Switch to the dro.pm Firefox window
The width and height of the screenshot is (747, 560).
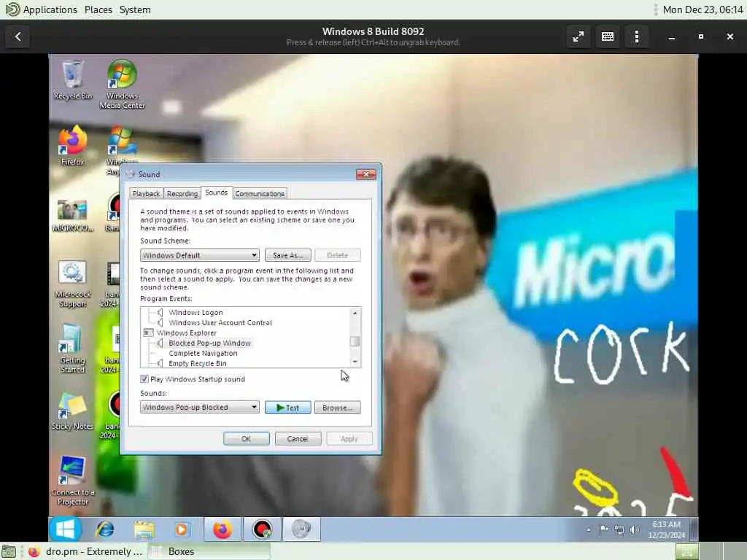(85, 551)
